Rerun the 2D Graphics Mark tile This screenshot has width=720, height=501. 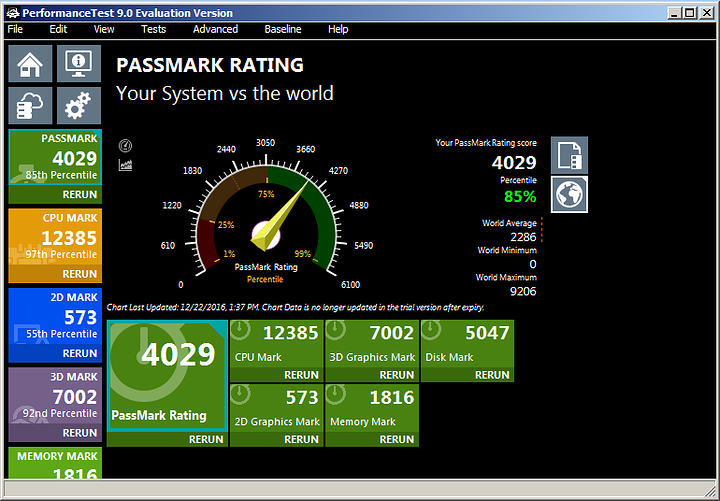(301, 439)
